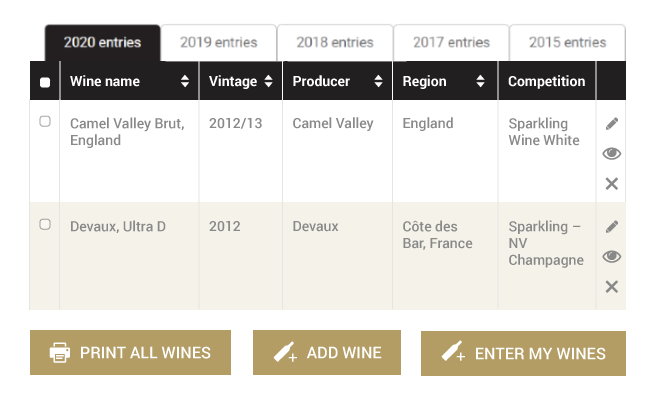Image resolution: width=660 pixels, height=400 pixels.
Task: Sort by Vintage column arrows
Action: pyautogui.click(x=268, y=82)
